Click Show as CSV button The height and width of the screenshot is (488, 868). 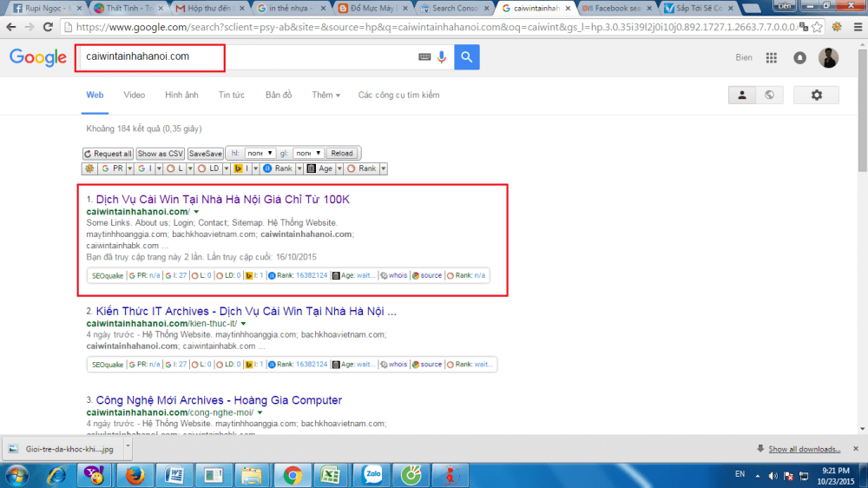pos(160,154)
